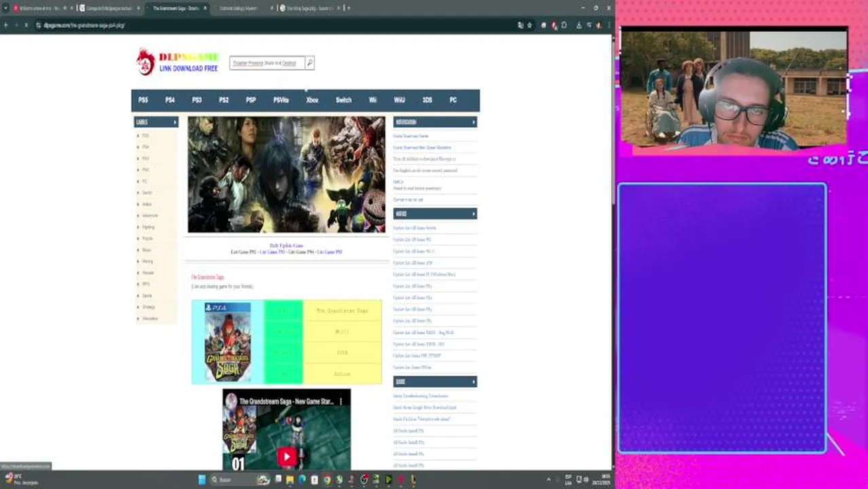Select the RPG label in the sidebar
This screenshot has width=868, height=489.
pos(146,285)
